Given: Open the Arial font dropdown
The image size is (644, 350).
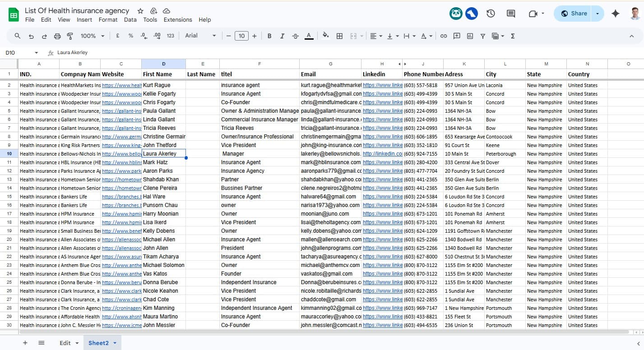Looking at the screenshot, I should tap(201, 36).
